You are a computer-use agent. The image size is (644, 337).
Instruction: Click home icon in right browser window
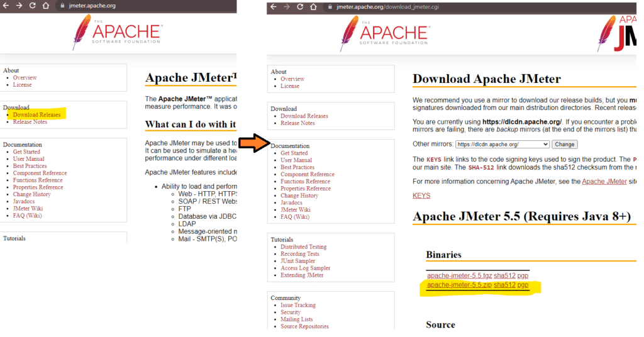coord(313,7)
